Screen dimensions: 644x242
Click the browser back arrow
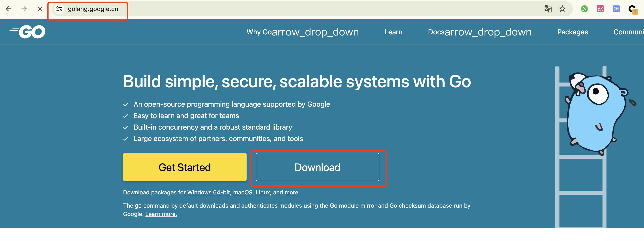9,9
